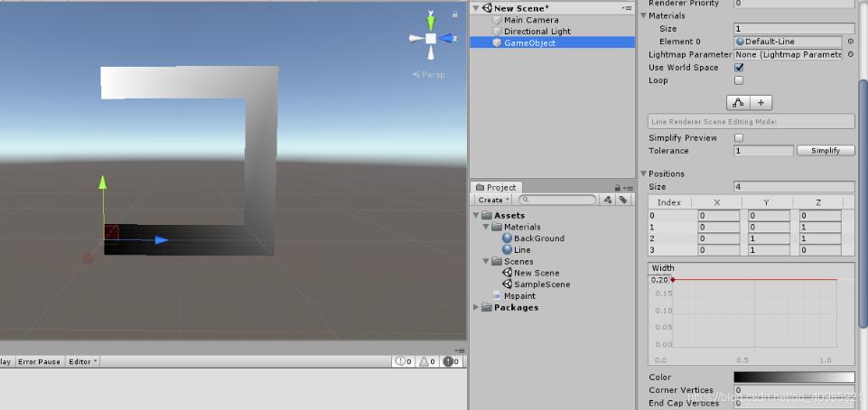Collapse the Scenes folder
The height and width of the screenshot is (410, 868).
[486, 261]
